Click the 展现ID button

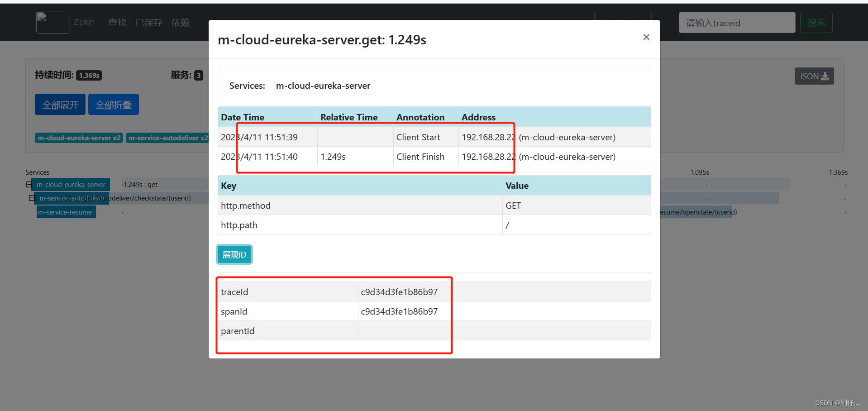pyautogui.click(x=234, y=254)
